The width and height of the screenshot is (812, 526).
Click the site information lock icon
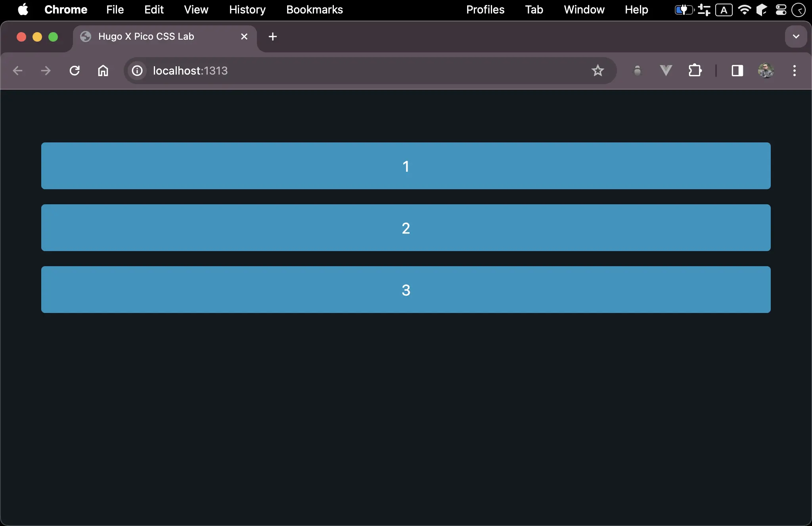click(x=137, y=71)
